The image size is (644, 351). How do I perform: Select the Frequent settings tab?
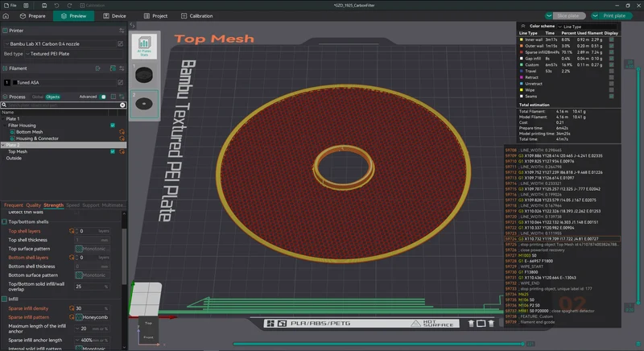(14, 205)
